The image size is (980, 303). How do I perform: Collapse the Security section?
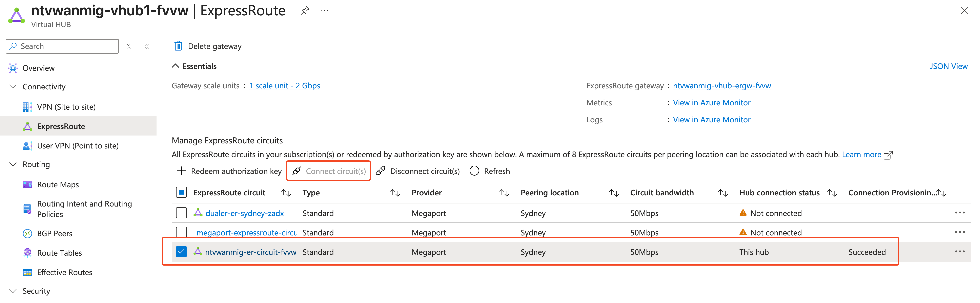[x=13, y=291]
